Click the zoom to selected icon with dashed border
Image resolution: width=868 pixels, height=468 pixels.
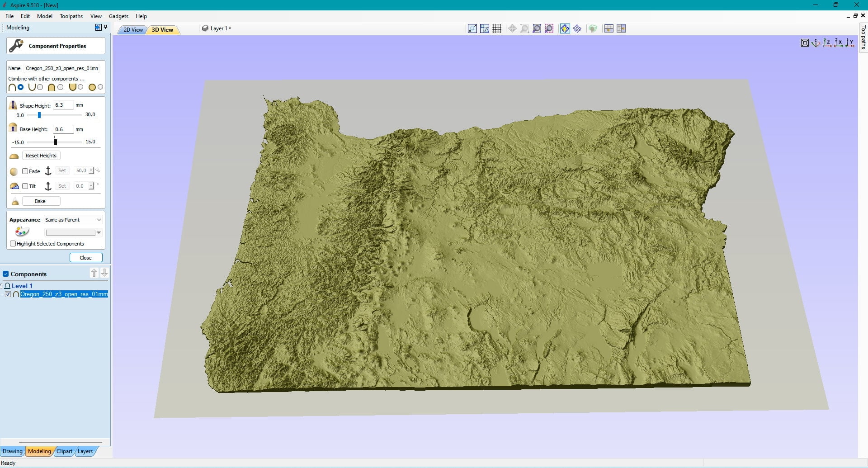coord(549,28)
